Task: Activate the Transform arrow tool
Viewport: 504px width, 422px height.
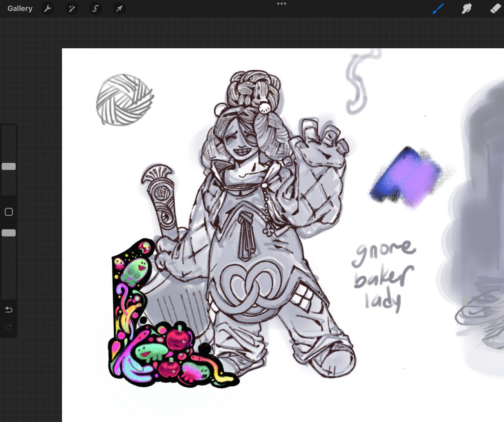Action: 119,8
